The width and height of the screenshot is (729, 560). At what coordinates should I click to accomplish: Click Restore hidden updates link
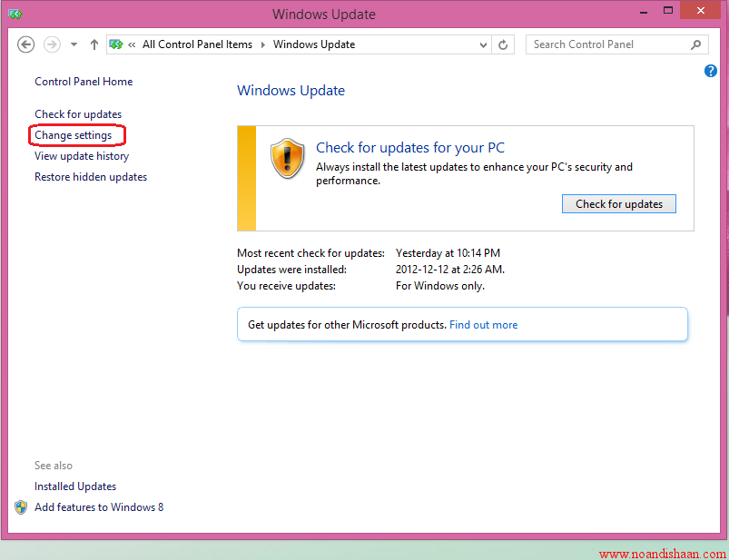(x=91, y=177)
